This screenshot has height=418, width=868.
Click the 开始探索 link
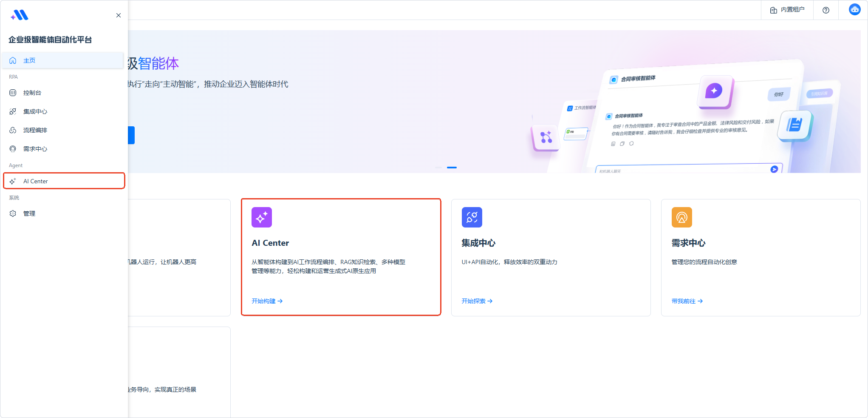(477, 301)
